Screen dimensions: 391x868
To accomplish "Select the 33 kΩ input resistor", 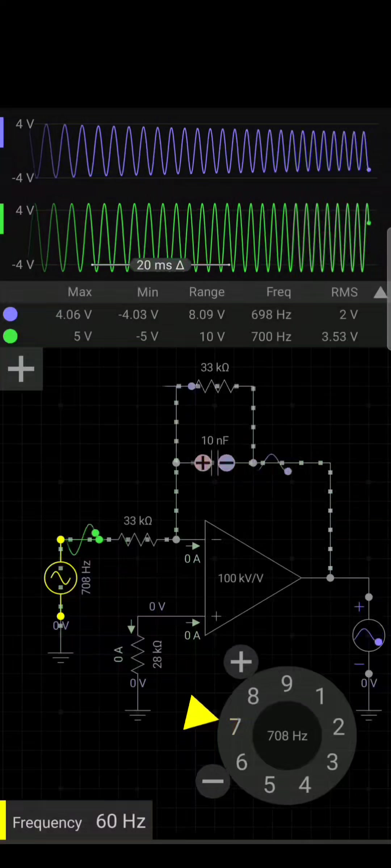I will point(138,540).
